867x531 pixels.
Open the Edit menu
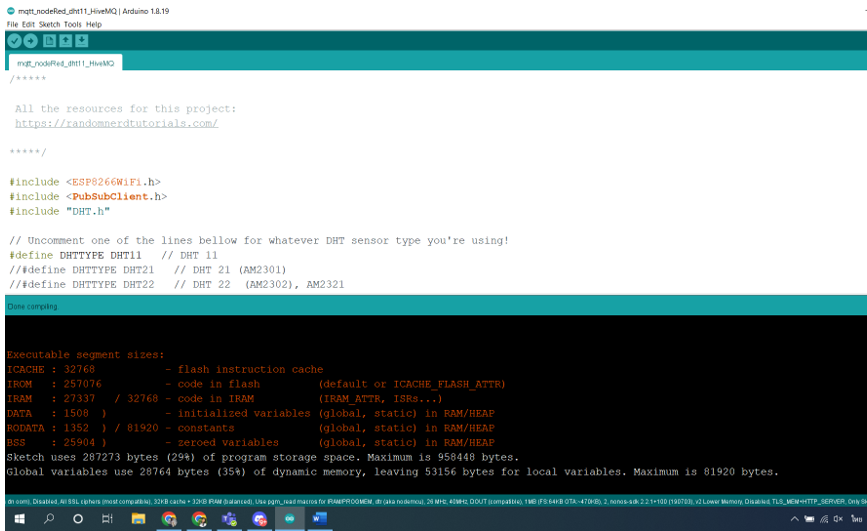point(28,24)
